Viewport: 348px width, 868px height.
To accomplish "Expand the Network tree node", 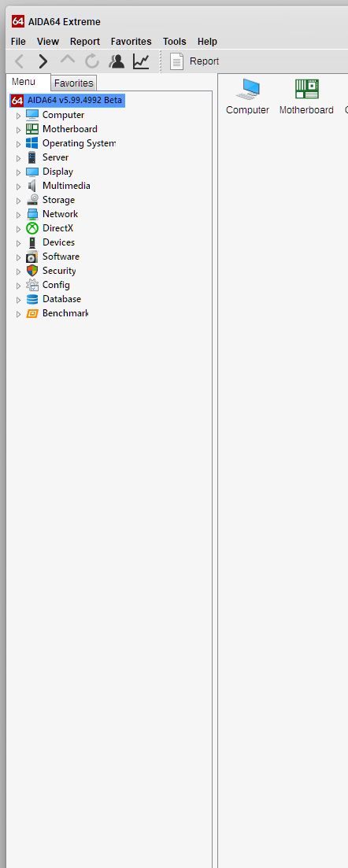I will pos(18,215).
